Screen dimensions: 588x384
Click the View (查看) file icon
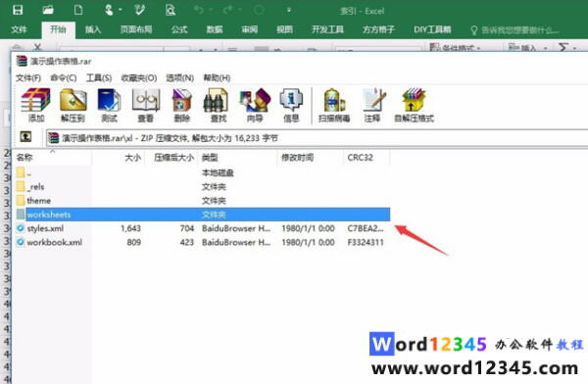pyautogui.click(x=145, y=105)
